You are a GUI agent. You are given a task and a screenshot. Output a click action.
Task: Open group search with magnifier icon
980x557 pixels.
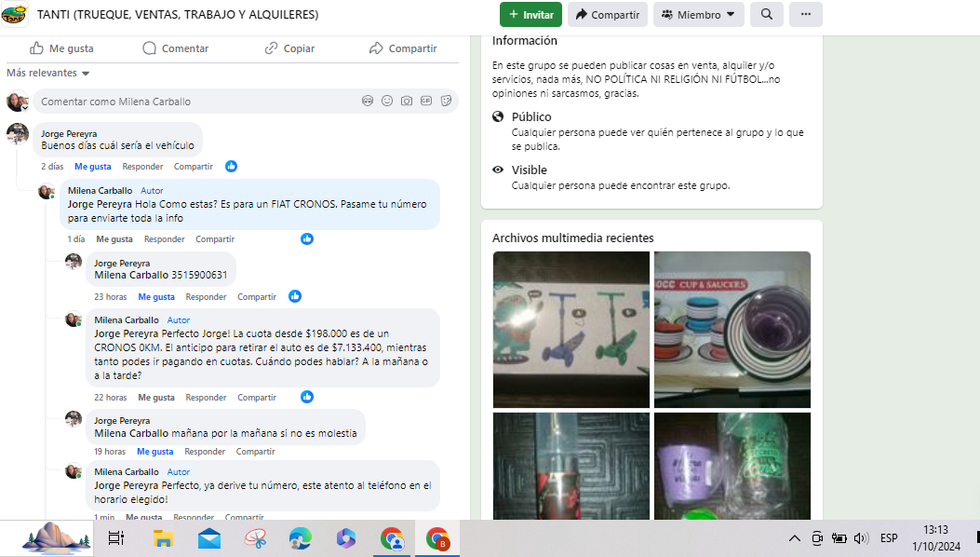pyautogui.click(x=766, y=15)
